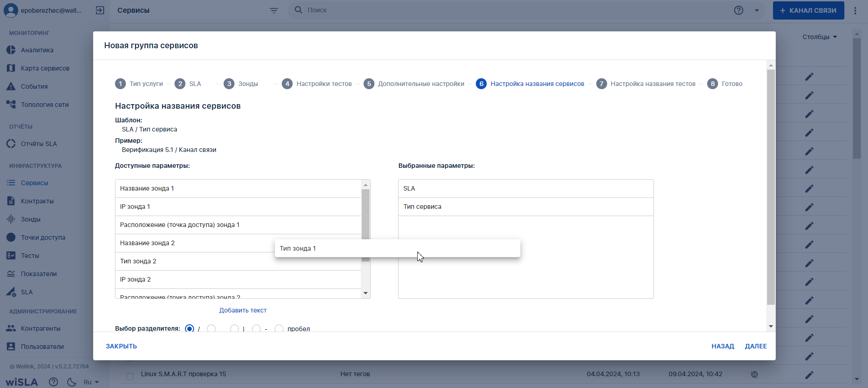Screen dimensions: 868x388
Task: Open SLA section via its sidebar icon
Action: (x=11, y=292)
